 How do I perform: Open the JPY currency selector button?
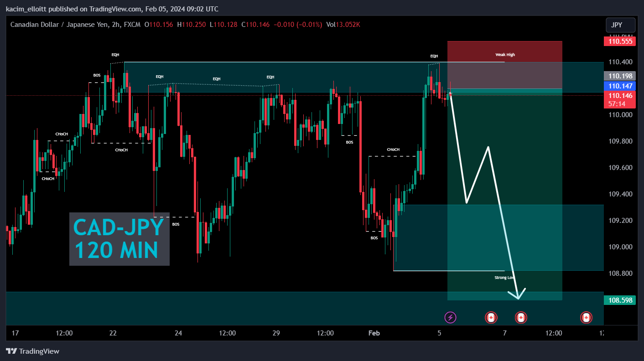pos(620,25)
